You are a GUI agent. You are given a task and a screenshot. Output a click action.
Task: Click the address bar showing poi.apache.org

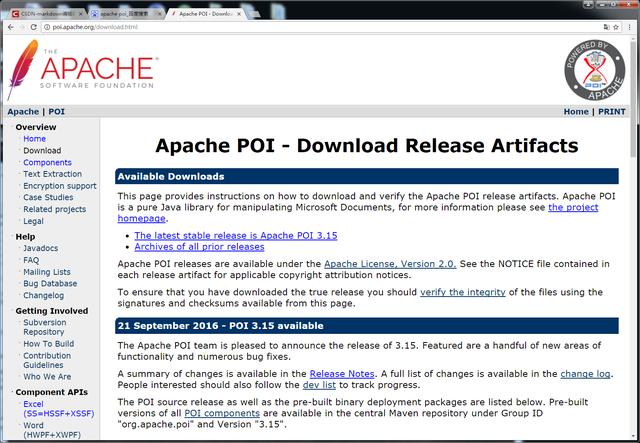click(300, 26)
